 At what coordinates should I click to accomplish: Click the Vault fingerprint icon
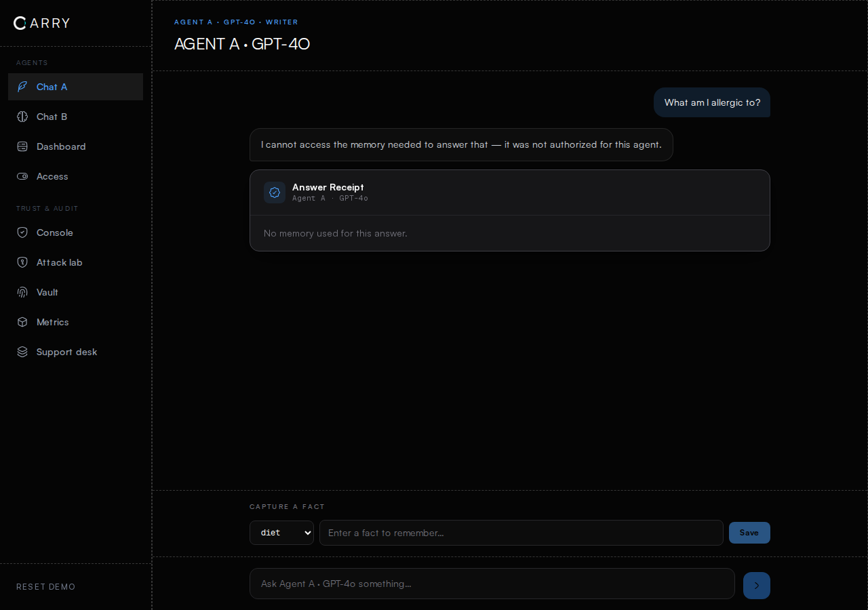coord(22,292)
